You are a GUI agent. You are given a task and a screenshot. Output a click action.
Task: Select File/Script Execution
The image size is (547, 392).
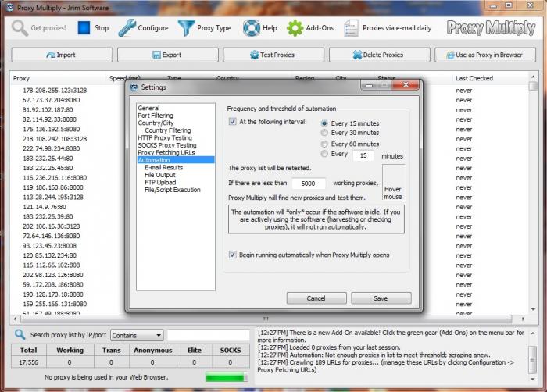173,190
